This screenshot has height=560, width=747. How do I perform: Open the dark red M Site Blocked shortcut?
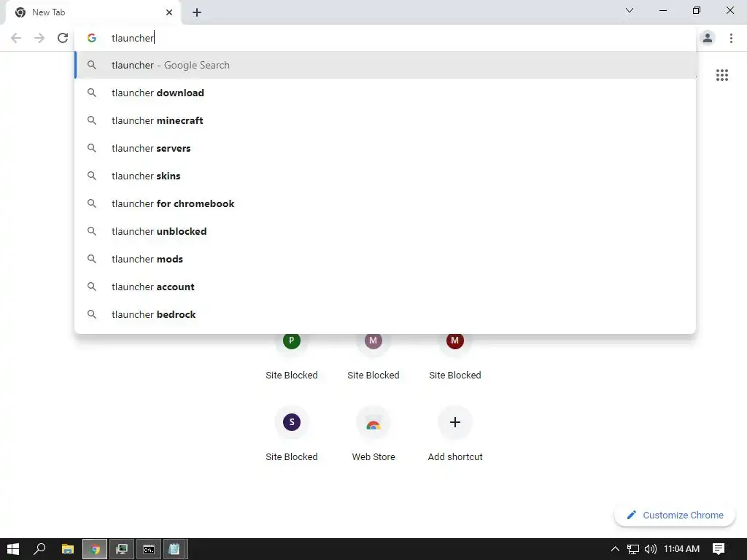pos(455,341)
